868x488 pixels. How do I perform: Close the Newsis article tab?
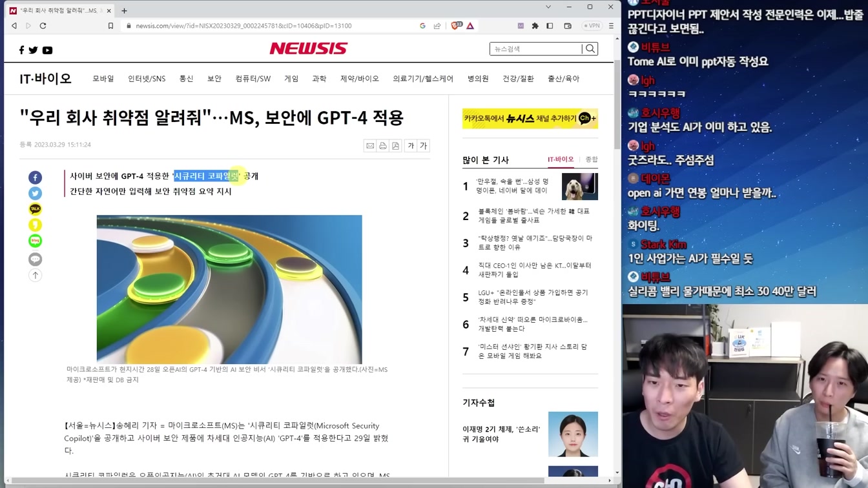pos(108,10)
